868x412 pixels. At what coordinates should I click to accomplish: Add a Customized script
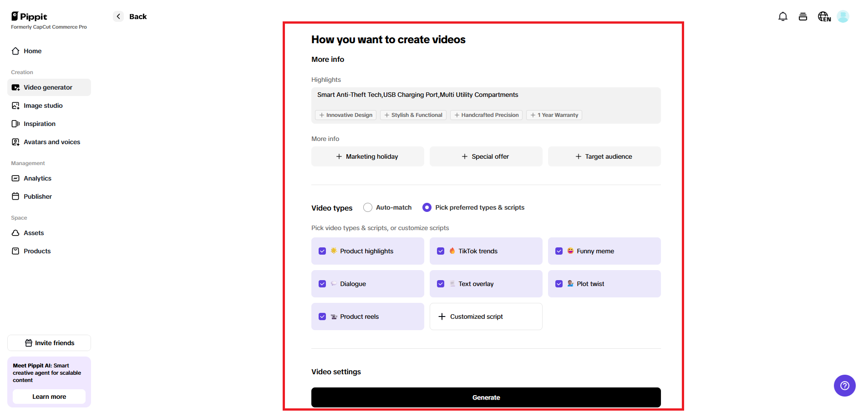[x=486, y=316]
